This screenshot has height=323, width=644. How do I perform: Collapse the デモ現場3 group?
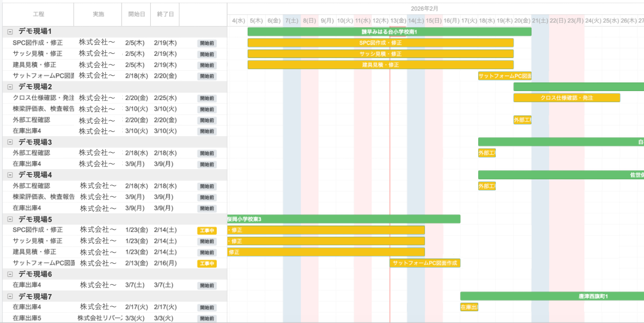(10, 142)
